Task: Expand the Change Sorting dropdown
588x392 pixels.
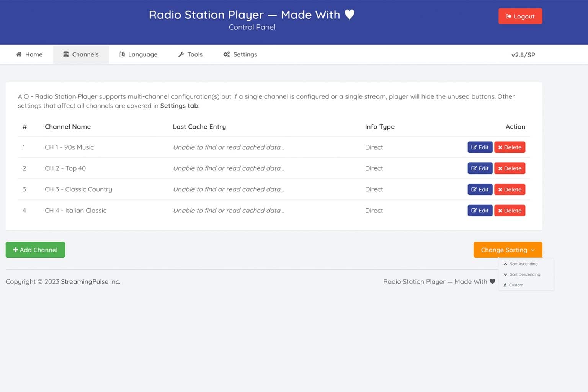Action: tap(508, 250)
